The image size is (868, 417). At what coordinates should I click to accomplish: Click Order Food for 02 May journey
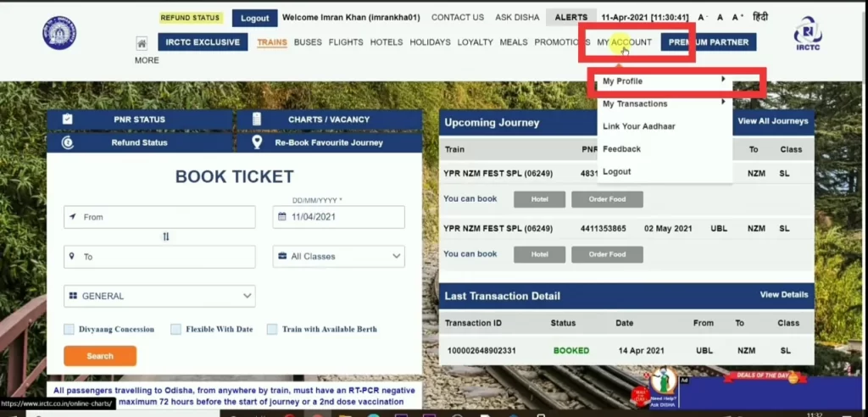pyautogui.click(x=607, y=255)
